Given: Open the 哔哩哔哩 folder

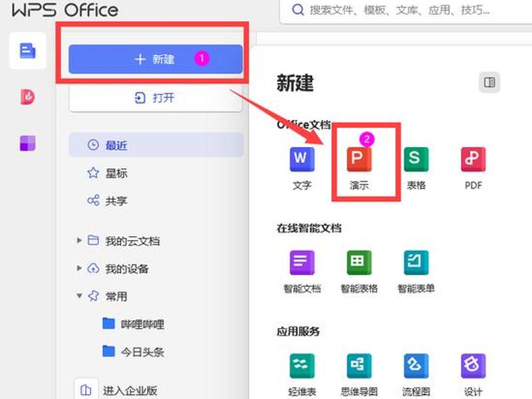Looking at the screenshot, I should point(134,324).
